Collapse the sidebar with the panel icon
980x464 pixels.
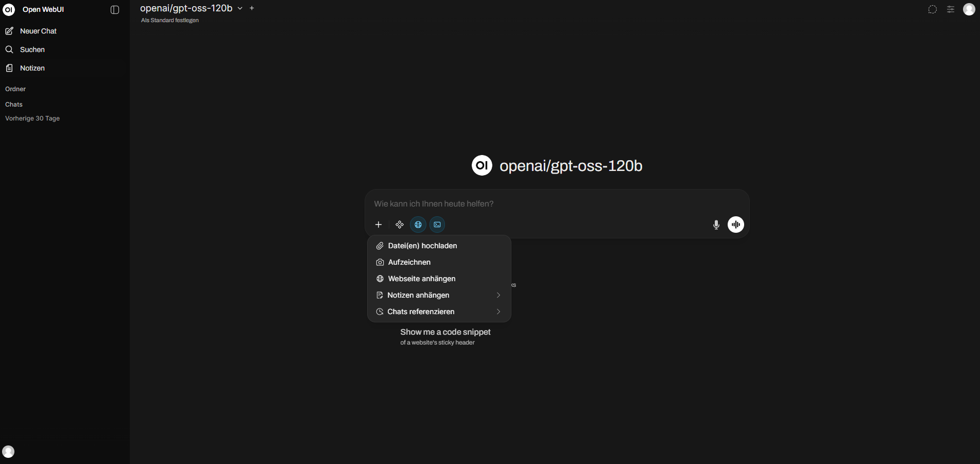(x=114, y=10)
